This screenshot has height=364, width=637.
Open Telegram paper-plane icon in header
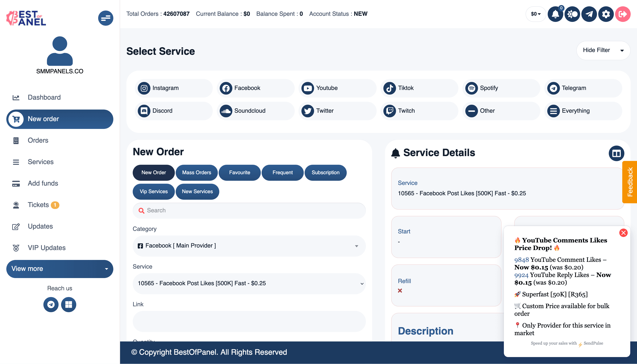[x=589, y=14]
